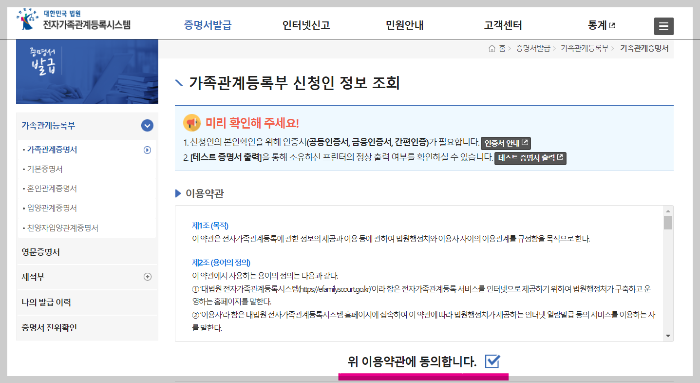The image size is (700, 383).
Task: Click the terms box scroll down arrow
Action: pyautogui.click(x=668, y=336)
